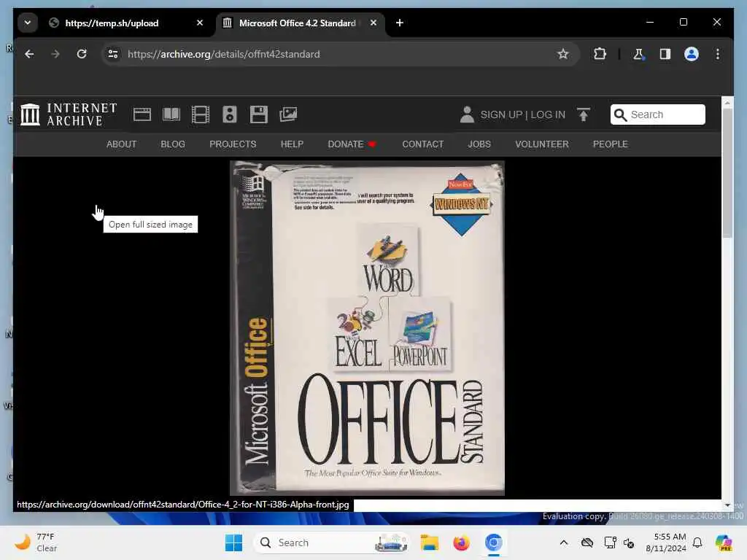This screenshot has height=560, width=747.
Task: Open the notification bell
Action: [697, 542]
